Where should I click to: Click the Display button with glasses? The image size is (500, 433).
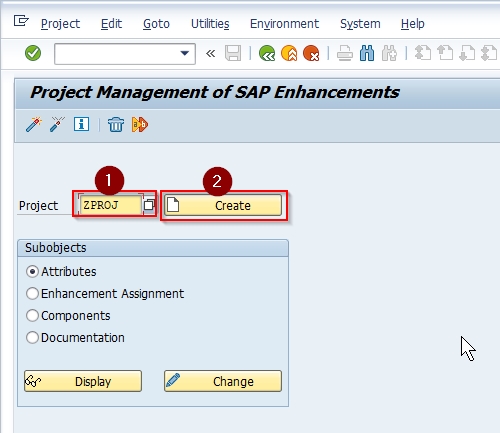83,381
